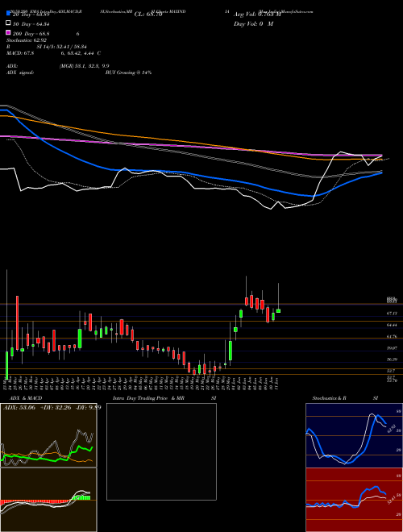Click the 'Stochastics & R' panel title
This screenshot has height=532, width=403.
click(330, 398)
